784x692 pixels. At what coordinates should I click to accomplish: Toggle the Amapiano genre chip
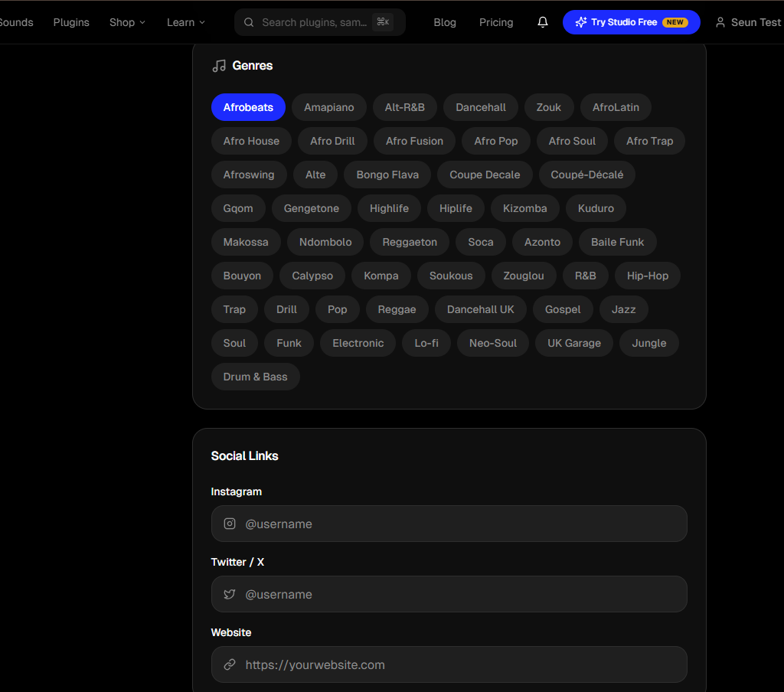tap(328, 107)
